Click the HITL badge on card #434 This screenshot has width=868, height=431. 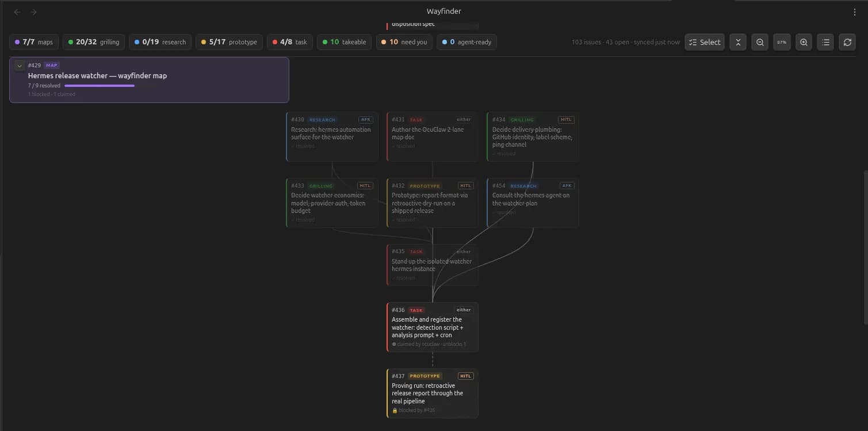tap(566, 120)
